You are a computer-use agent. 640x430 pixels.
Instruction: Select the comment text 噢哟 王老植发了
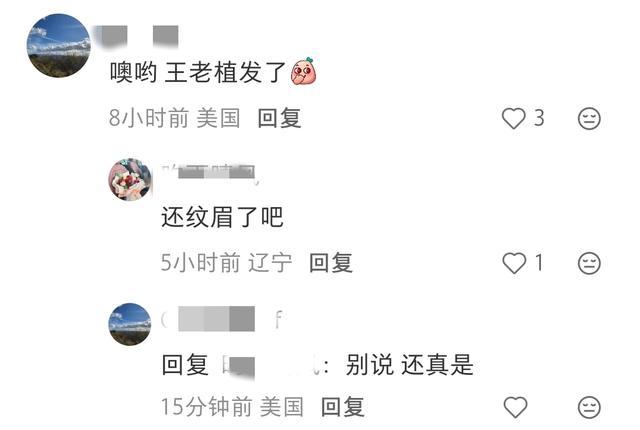click(198, 73)
